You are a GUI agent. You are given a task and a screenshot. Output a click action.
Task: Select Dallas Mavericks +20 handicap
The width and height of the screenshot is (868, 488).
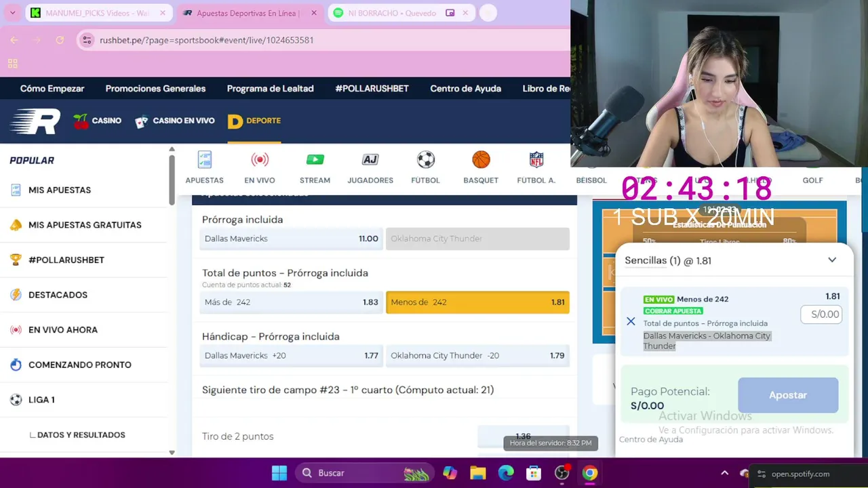coord(291,355)
